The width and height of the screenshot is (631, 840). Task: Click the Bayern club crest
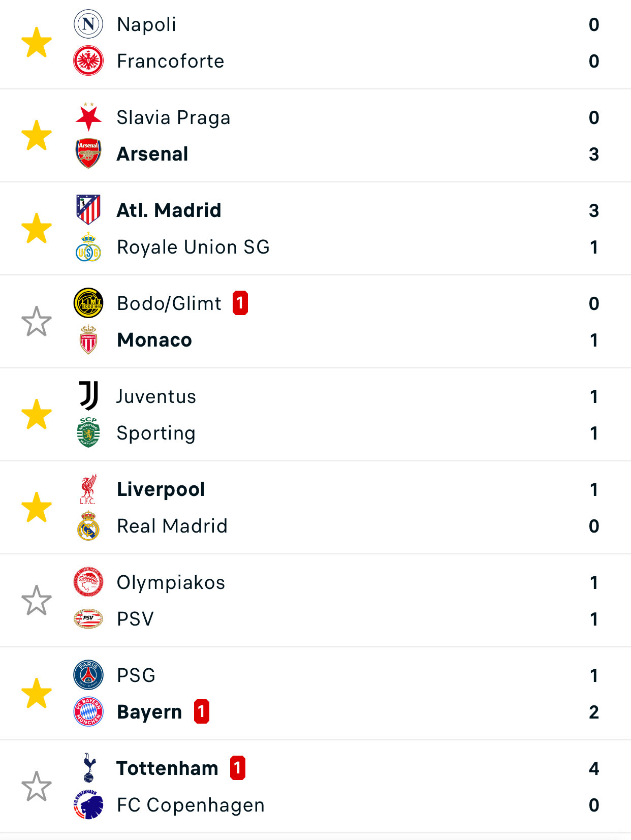pos(88,711)
